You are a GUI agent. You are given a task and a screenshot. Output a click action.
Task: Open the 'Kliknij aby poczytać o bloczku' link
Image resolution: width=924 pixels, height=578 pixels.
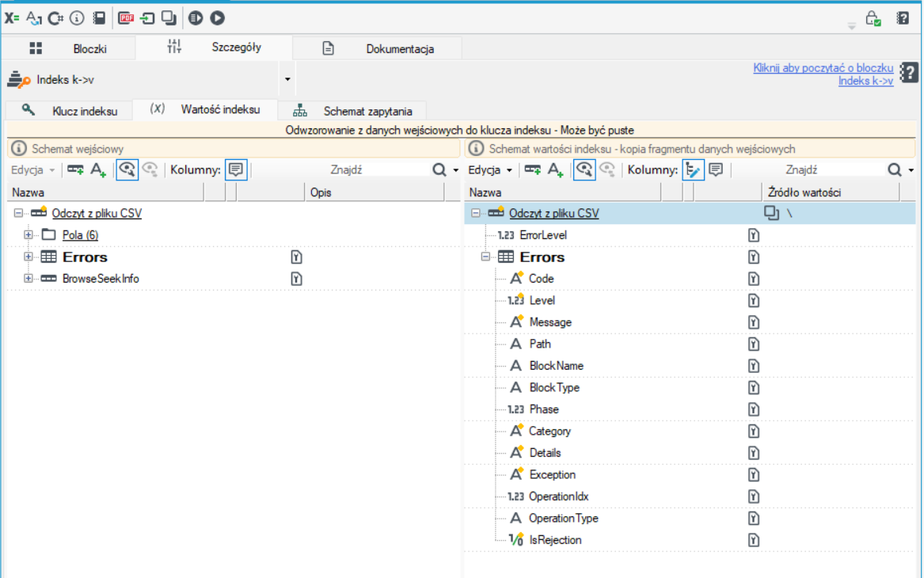click(823, 68)
